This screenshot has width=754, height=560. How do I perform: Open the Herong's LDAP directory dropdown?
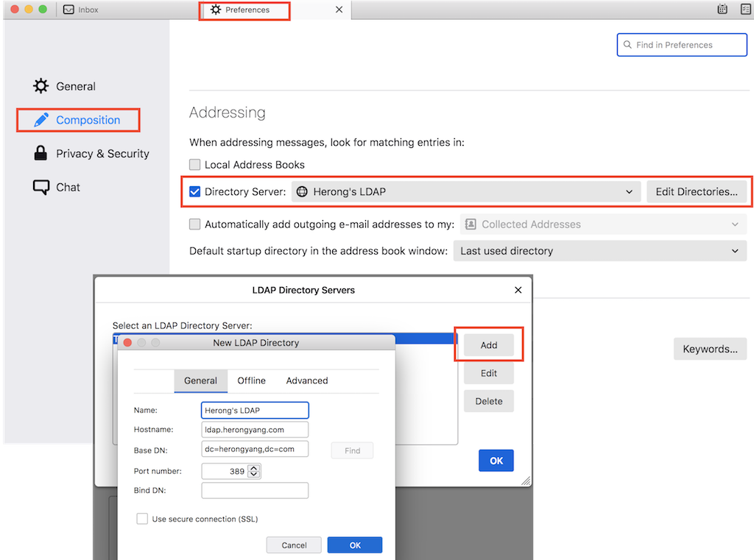coord(630,191)
